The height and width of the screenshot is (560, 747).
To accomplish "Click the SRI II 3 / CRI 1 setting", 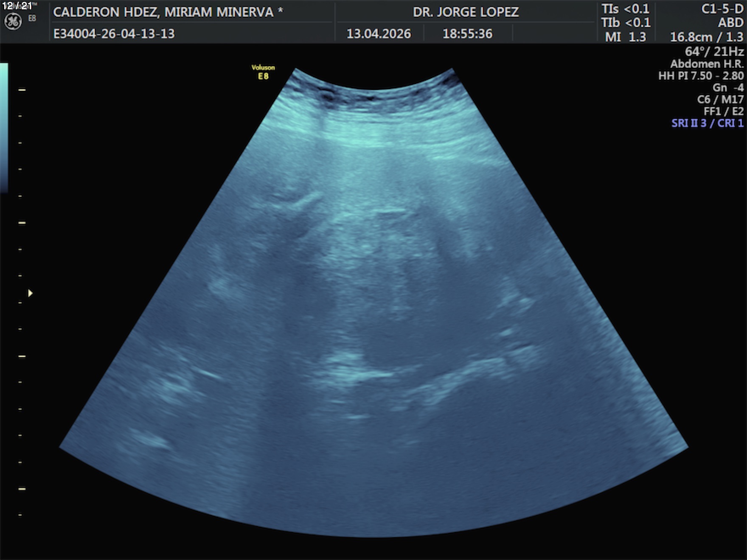I will (707, 123).
